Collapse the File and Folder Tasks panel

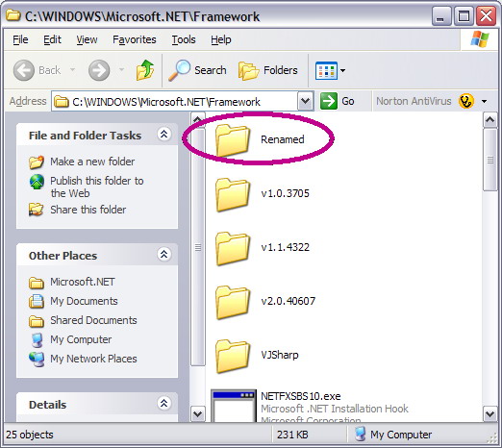pos(163,134)
